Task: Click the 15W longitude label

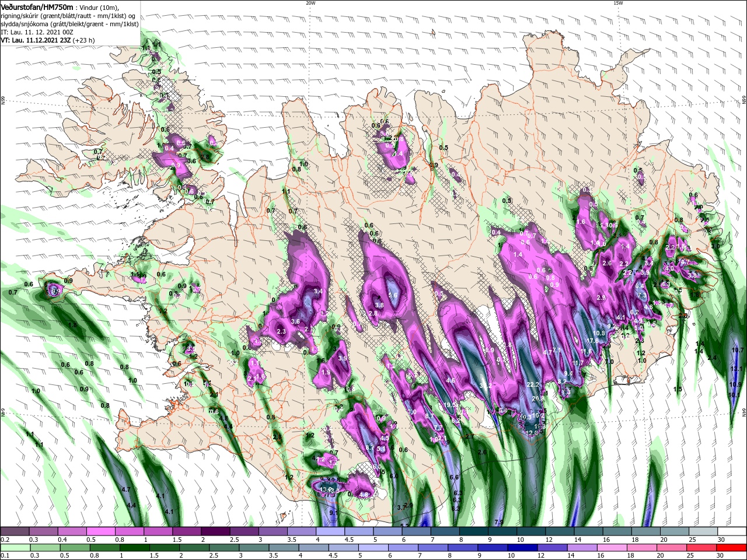Action: pos(618,2)
